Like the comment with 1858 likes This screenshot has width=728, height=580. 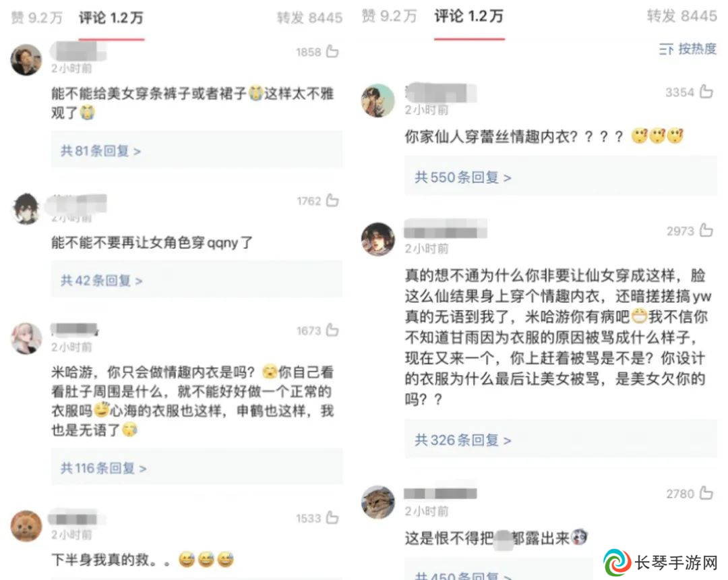332,51
